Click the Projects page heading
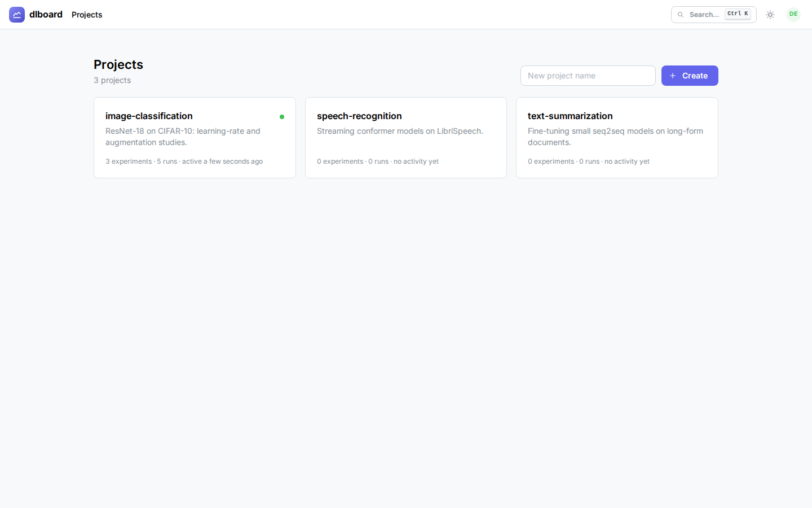 [x=118, y=64]
